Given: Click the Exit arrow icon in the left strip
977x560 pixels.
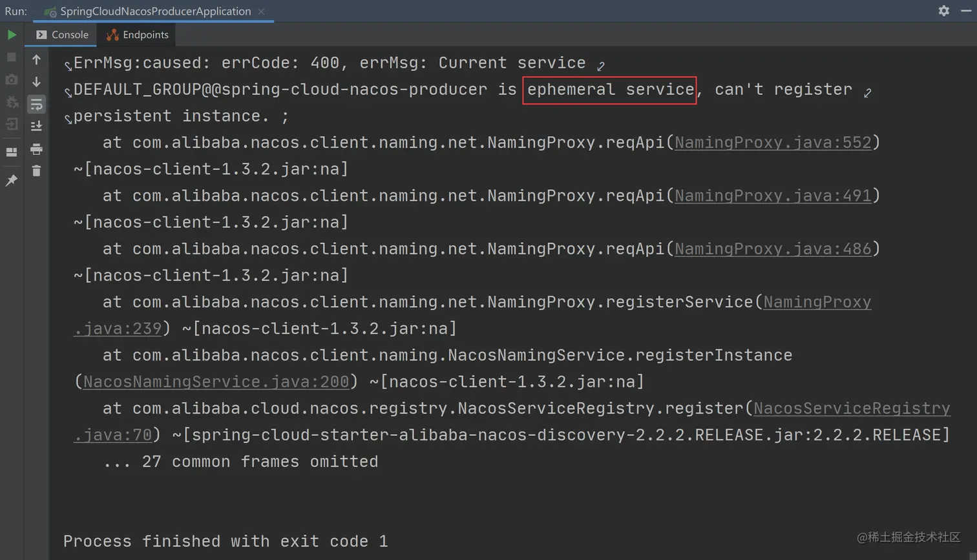Looking at the screenshot, I should (x=12, y=124).
